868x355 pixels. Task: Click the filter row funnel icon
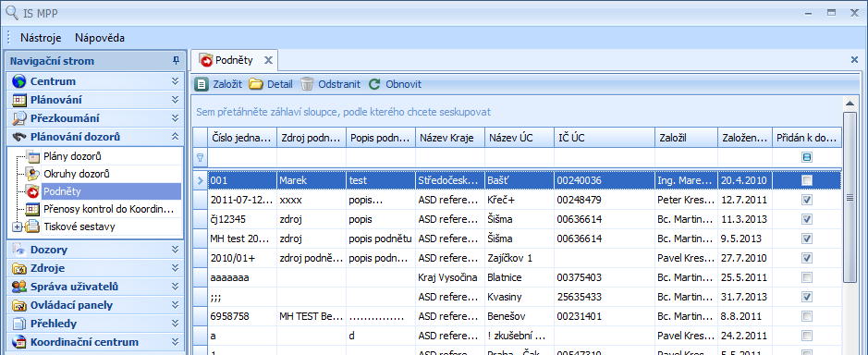click(201, 158)
